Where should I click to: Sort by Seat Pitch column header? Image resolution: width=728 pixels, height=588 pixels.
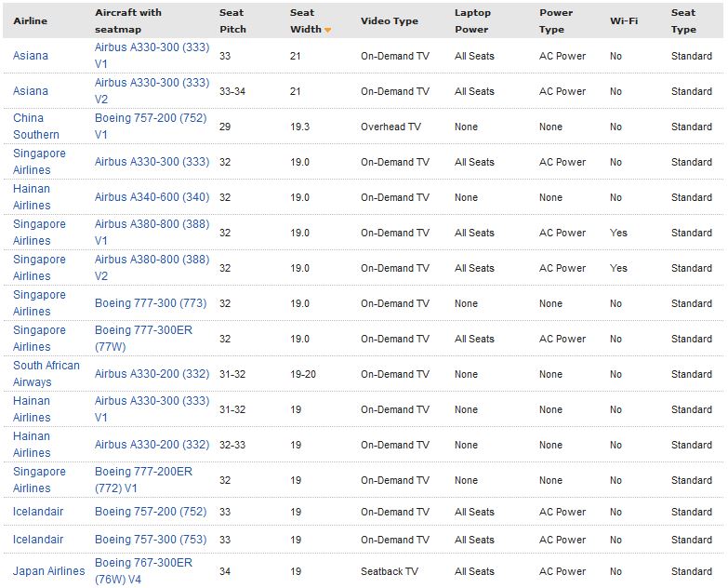coord(232,20)
